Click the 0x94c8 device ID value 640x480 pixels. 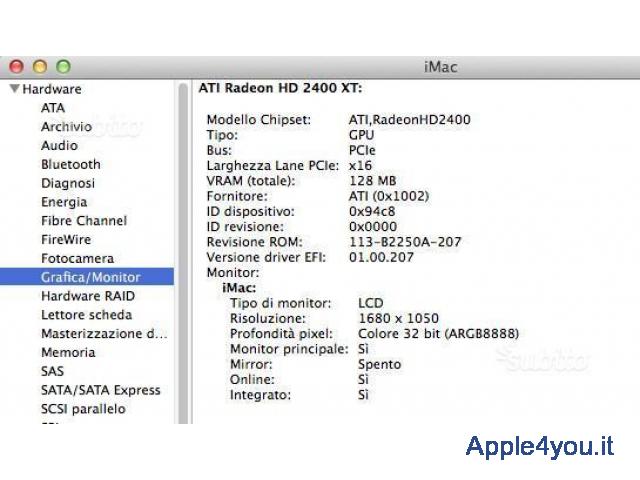(x=372, y=211)
